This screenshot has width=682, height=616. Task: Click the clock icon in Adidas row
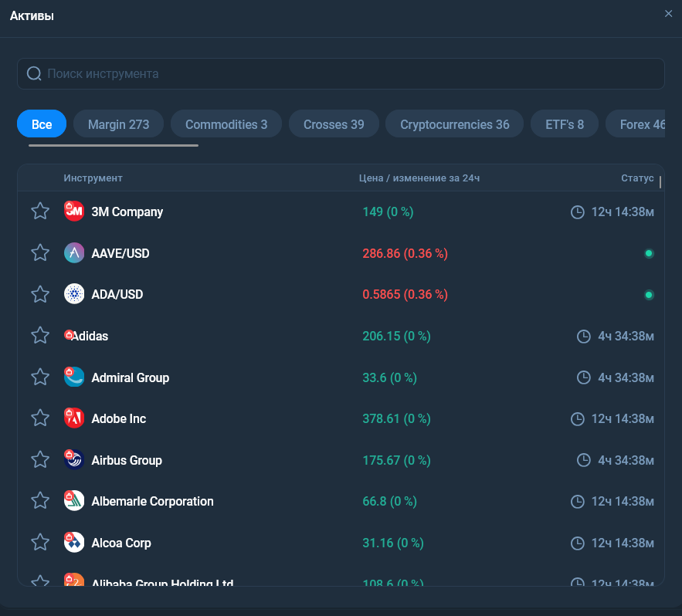click(584, 337)
